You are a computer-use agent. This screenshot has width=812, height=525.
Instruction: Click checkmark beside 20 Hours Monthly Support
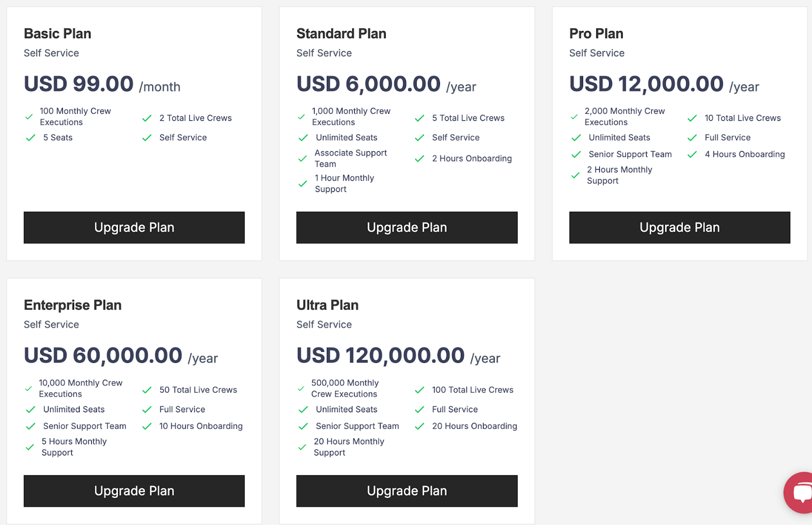[302, 447]
